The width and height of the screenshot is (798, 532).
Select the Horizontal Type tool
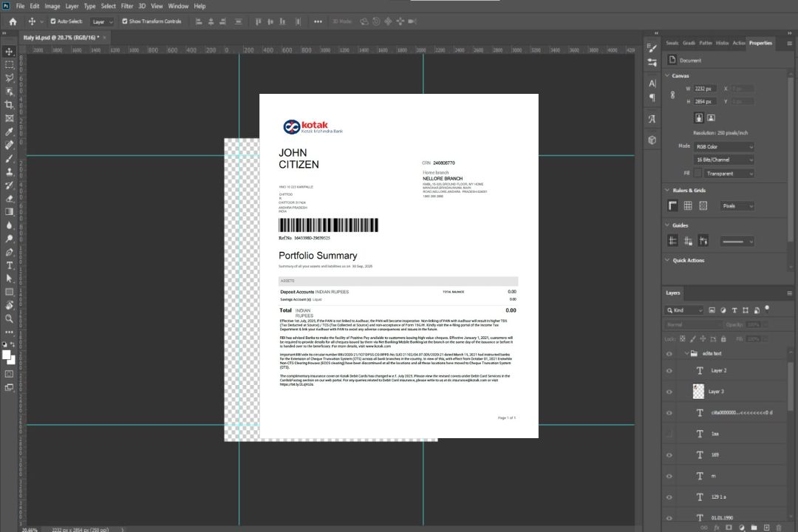9,265
